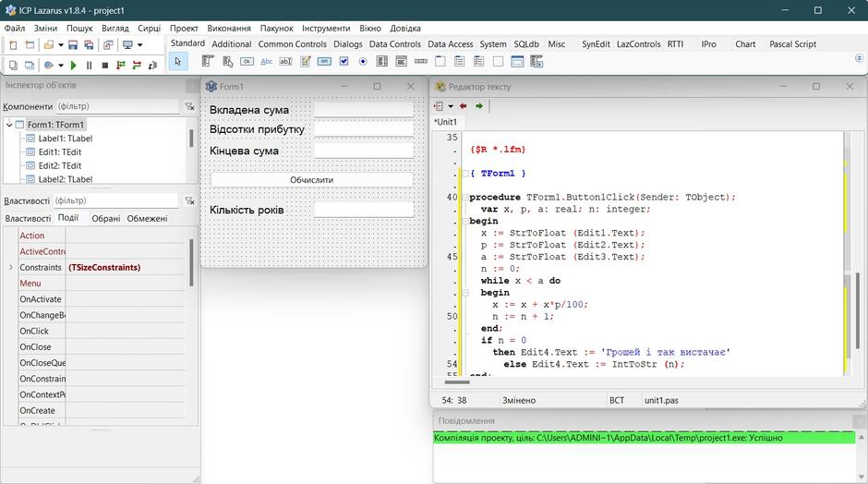Screen dimensions: 868x484
Task: Click the Кількість років edit field
Action: pyautogui.click(x=364, y=210)
